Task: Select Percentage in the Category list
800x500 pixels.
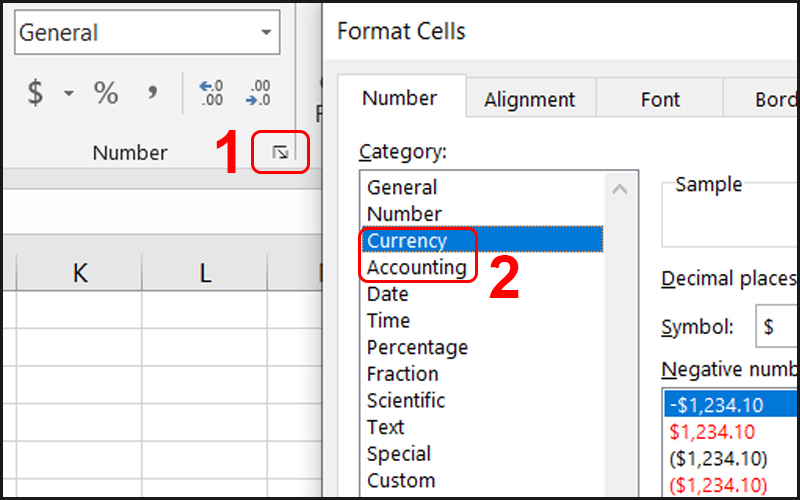Action: [x=482, y=347]
